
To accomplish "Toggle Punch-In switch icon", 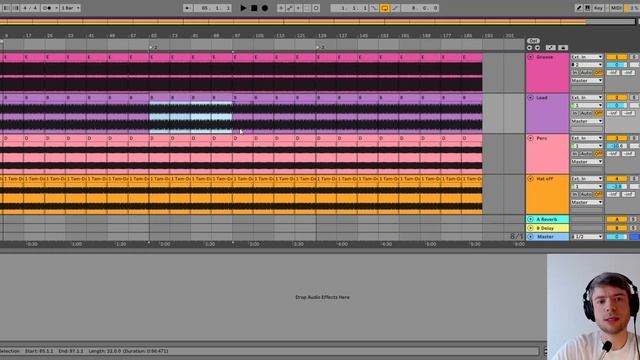I will pos(374,8).
